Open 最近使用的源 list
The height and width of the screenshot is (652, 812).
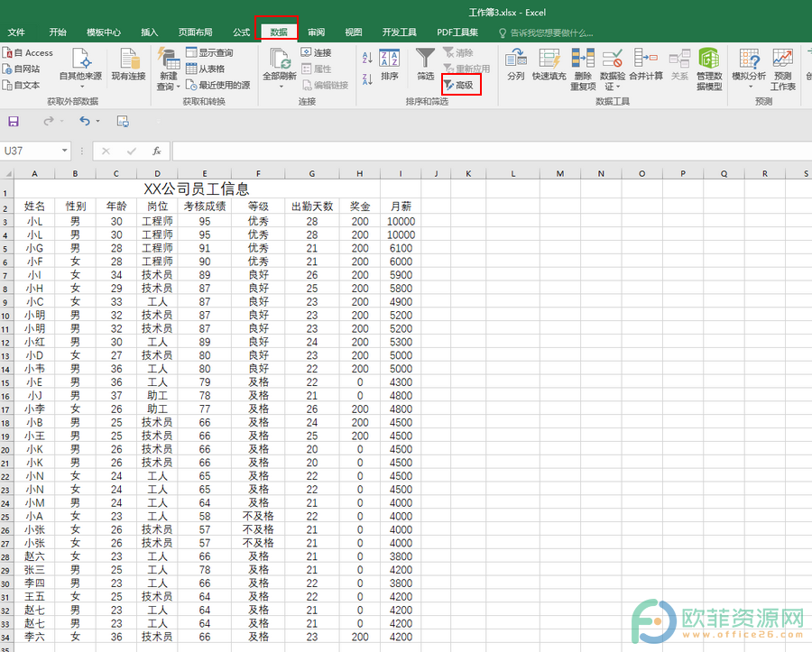tap(218, 85)
